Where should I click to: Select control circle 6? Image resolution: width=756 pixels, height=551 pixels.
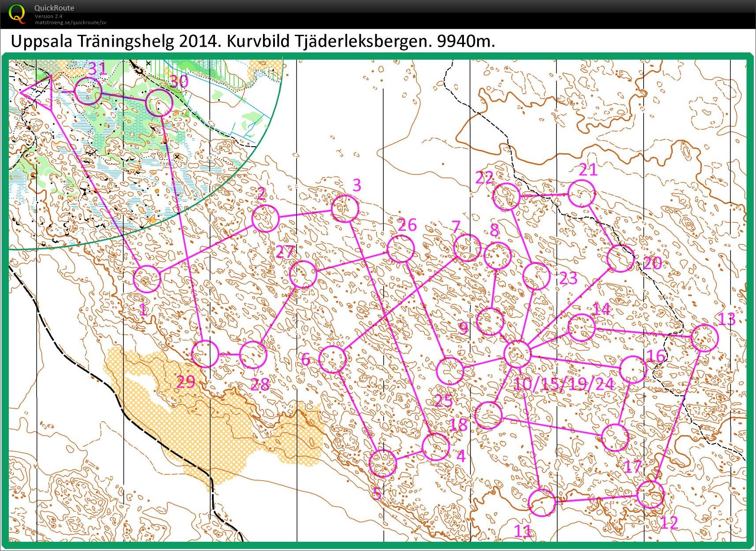[333, 359]
